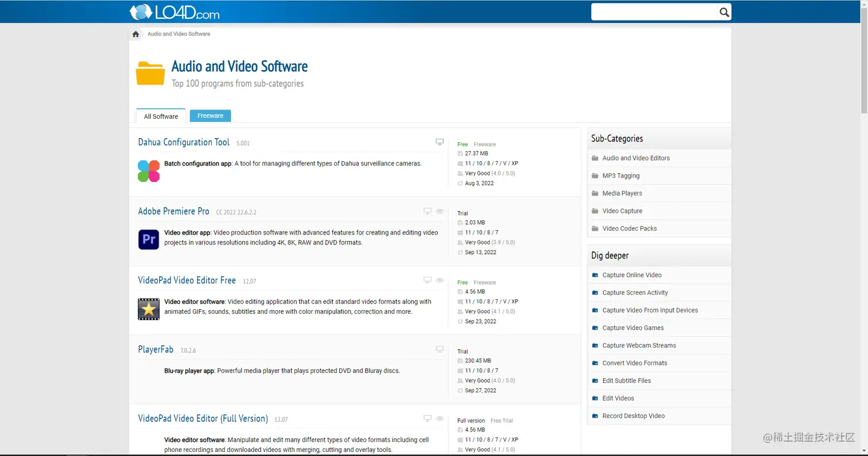Click the LO4D.com logo
The height and width of the screenshot is (456, 868).
point(175,11)
